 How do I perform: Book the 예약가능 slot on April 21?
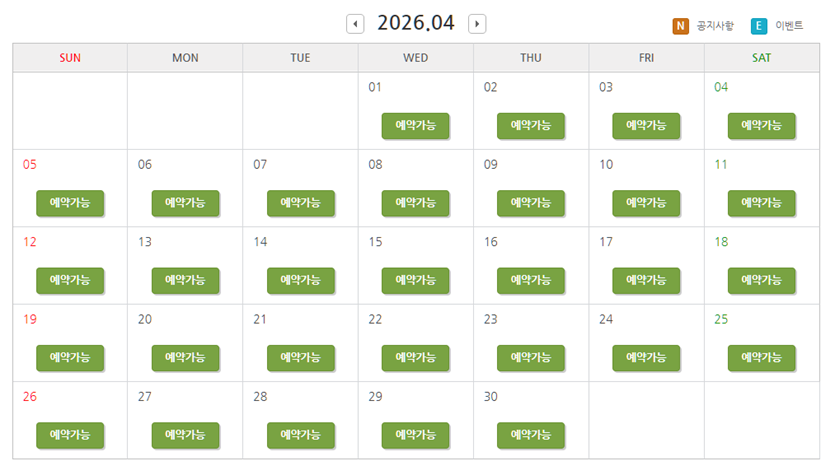[x=301, y=357]
